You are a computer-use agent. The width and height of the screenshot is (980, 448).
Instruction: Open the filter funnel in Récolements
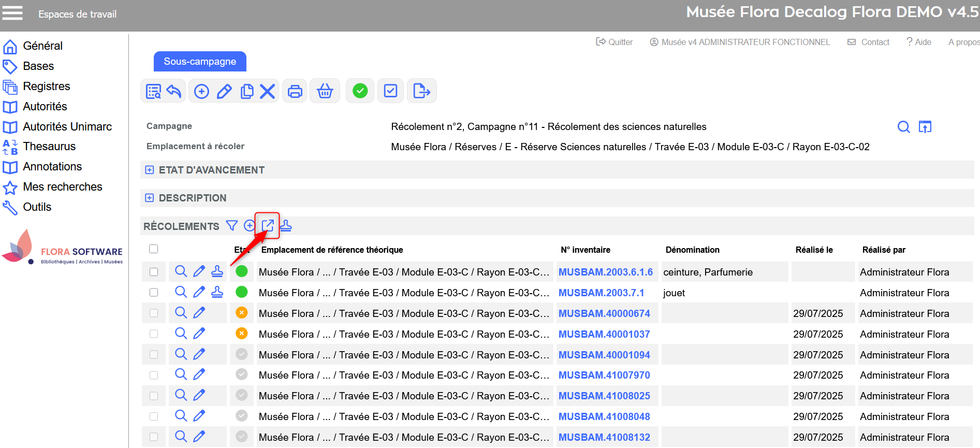click(232, 226)
